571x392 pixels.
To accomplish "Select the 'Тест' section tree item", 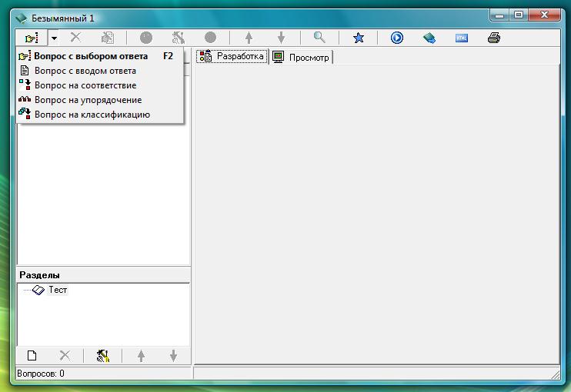I will pos(58,290).
